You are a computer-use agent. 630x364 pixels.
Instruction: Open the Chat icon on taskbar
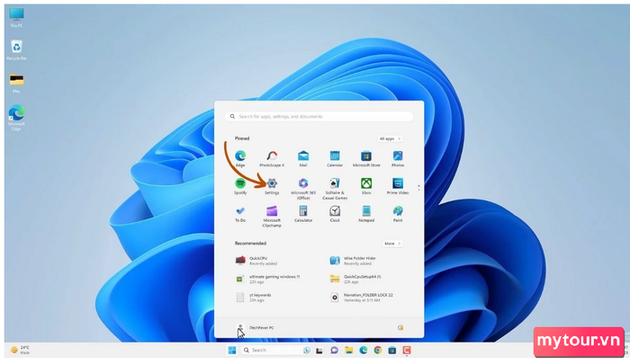coord(334,351)
